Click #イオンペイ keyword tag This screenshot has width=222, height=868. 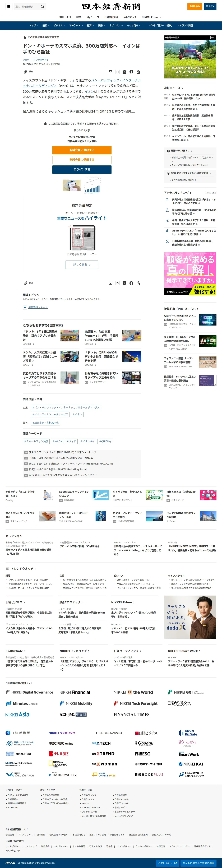pos(88,441)
